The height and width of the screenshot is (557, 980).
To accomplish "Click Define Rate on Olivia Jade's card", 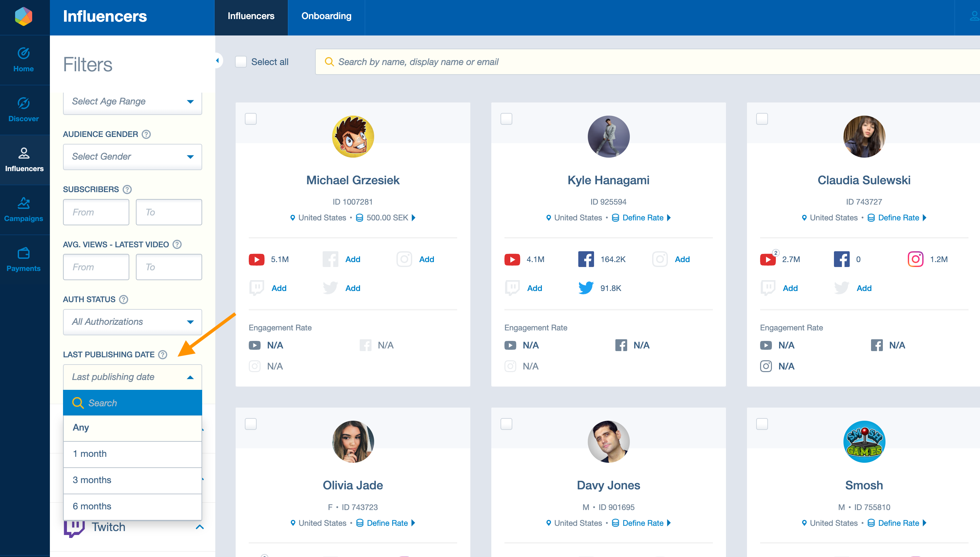I will pyautogui.click(x=387, y=523).
